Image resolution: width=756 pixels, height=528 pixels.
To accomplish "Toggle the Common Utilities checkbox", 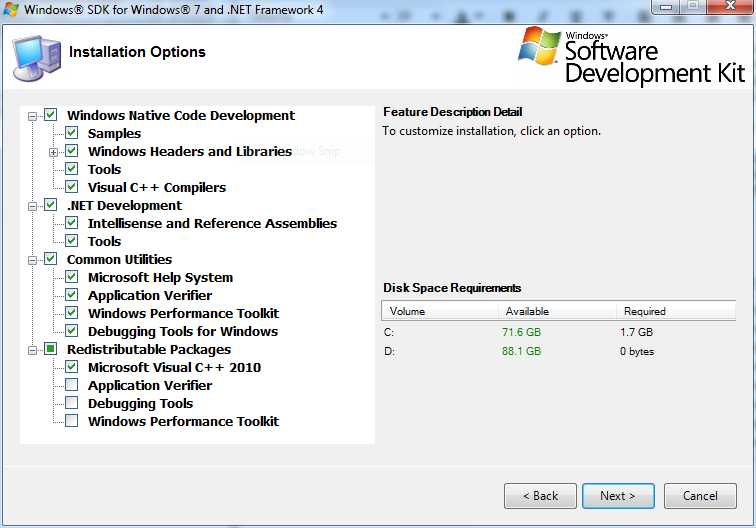I will point(51,259).
